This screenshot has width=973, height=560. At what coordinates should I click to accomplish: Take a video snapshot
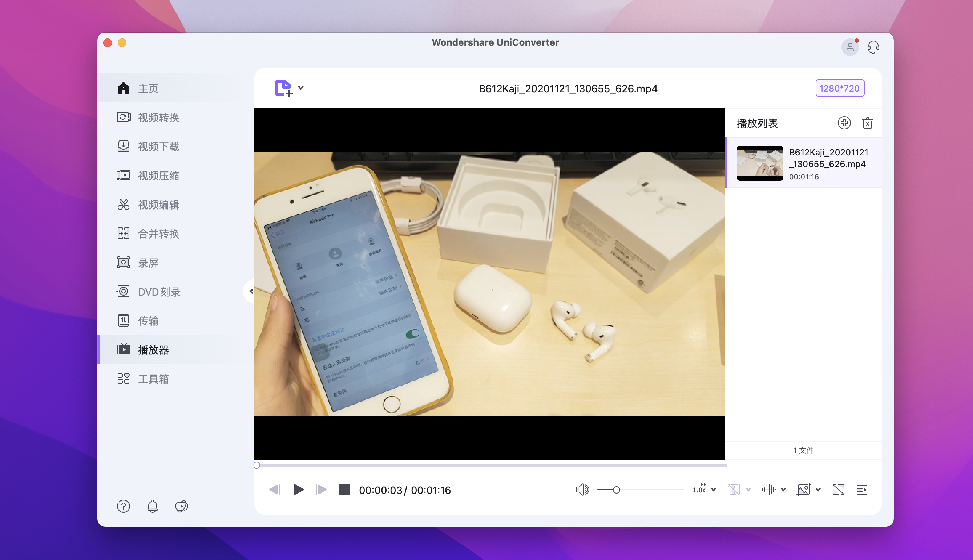coord(803,490)
